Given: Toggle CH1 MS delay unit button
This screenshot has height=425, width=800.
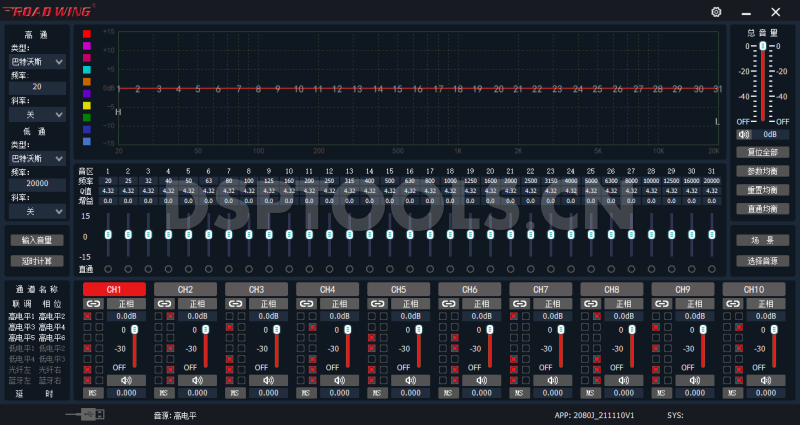Looking at the screenshot, I should [x=93, y=393].
